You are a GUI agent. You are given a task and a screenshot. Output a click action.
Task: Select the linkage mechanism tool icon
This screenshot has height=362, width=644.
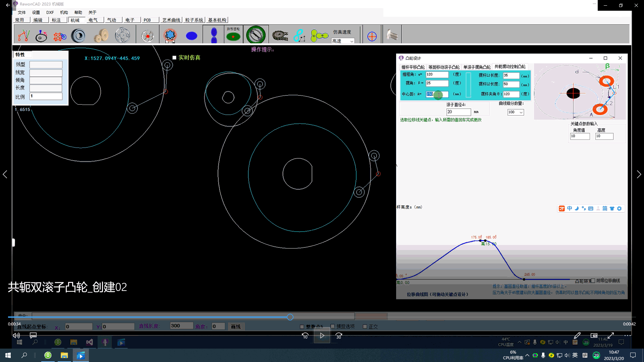[x=23, y=36]
